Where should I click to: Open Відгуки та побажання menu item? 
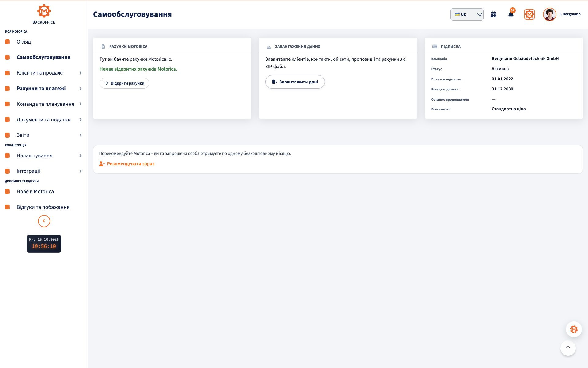tap(43, 207)
